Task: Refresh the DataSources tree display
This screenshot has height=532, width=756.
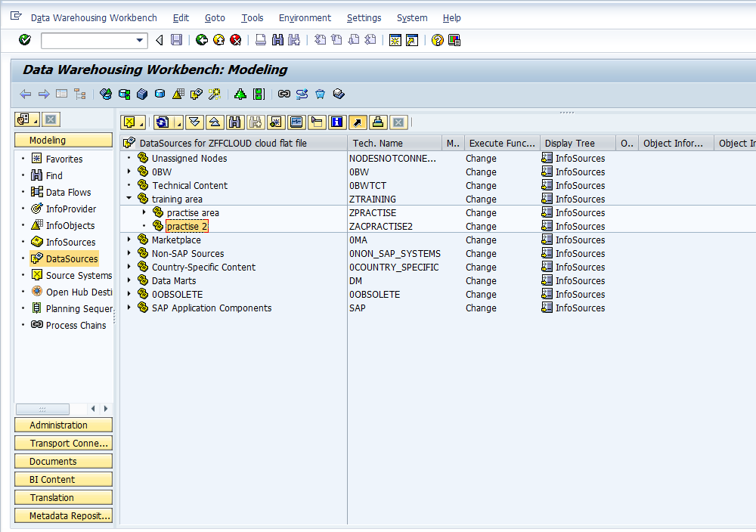Action: (162, 122)
